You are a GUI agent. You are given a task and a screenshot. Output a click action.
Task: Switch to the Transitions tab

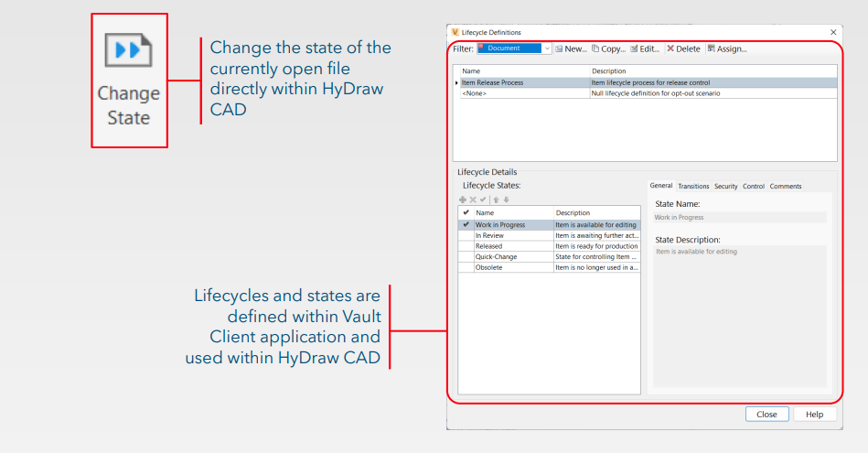(x=693, y=186)
